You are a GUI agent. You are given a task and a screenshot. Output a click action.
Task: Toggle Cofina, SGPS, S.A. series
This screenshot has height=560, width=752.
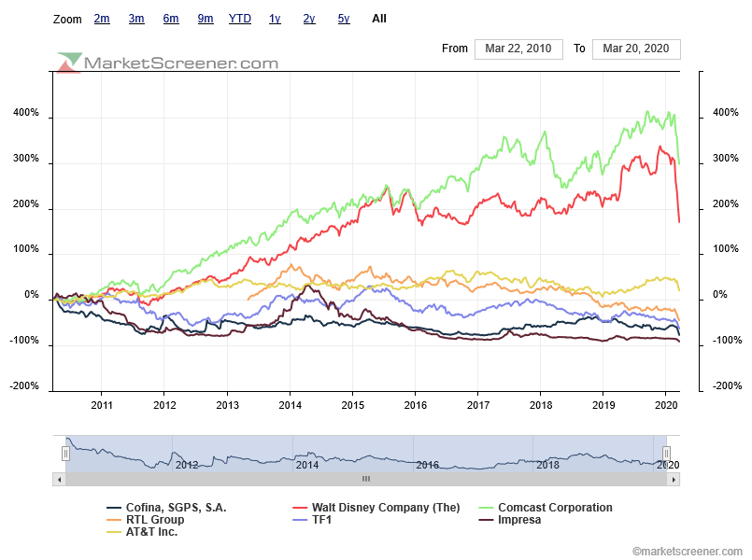pyautogui.click(x=166, y=508)
